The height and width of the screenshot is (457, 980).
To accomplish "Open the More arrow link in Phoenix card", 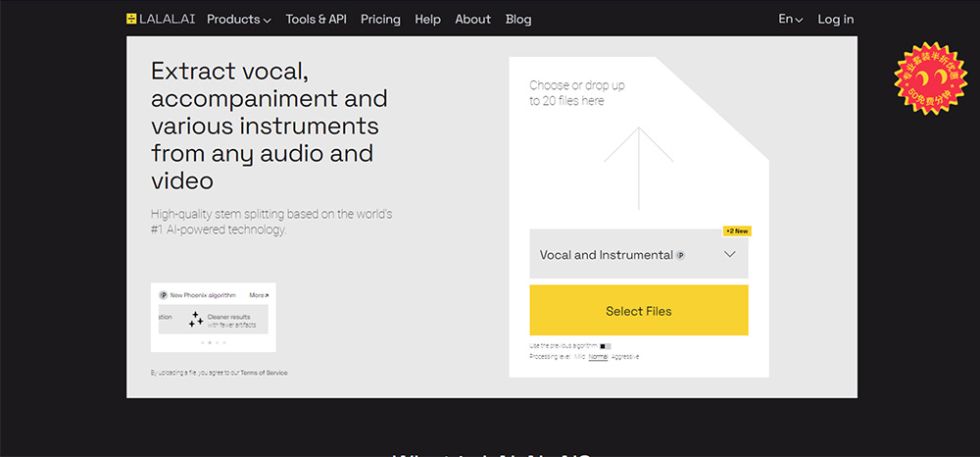I will pyautogui.click(x=259, y=294).
